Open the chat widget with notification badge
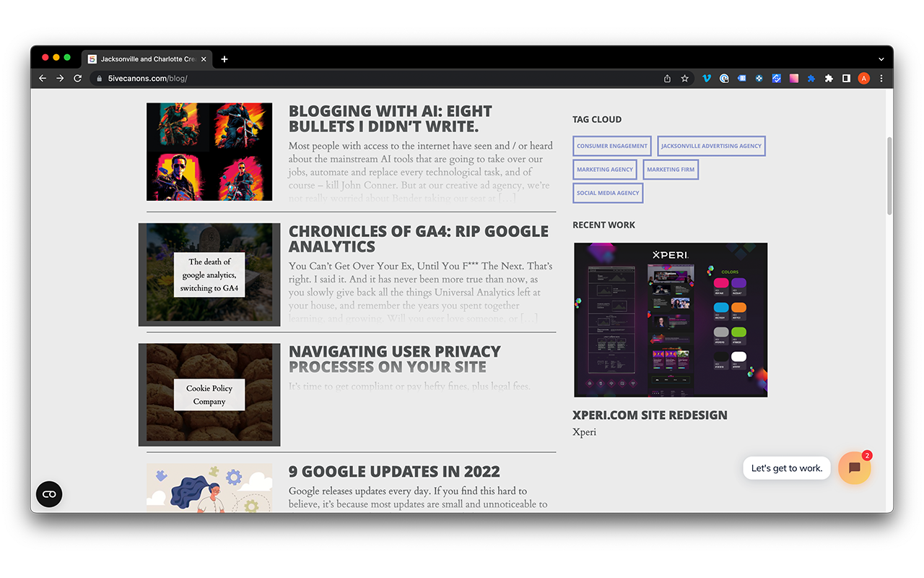924x578 pixels. point(854,467)
